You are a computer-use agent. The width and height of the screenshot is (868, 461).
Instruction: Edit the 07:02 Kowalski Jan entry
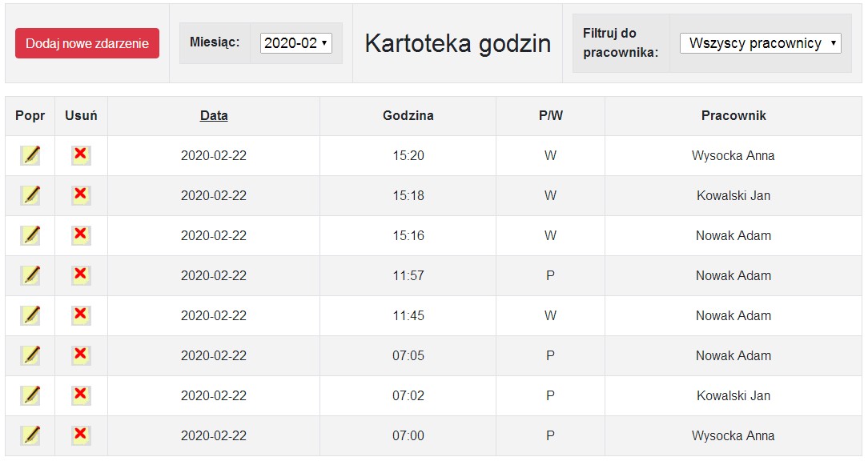(x=30, y=395)
